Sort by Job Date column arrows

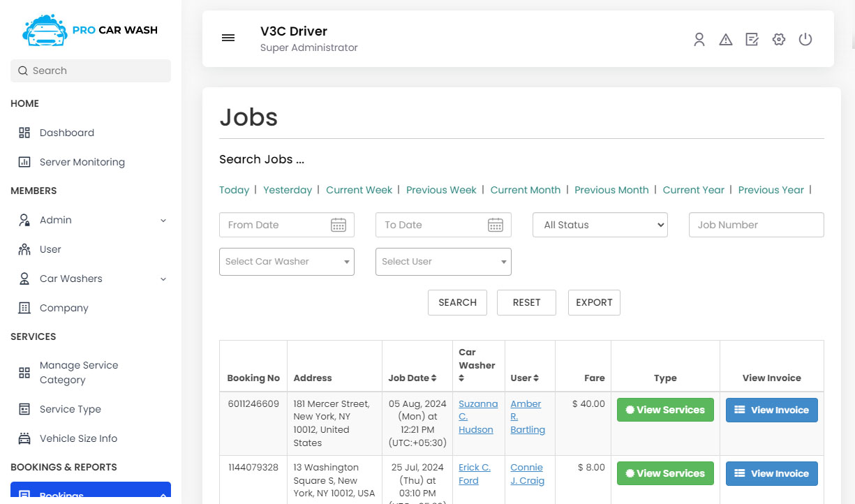pos(433,378)
